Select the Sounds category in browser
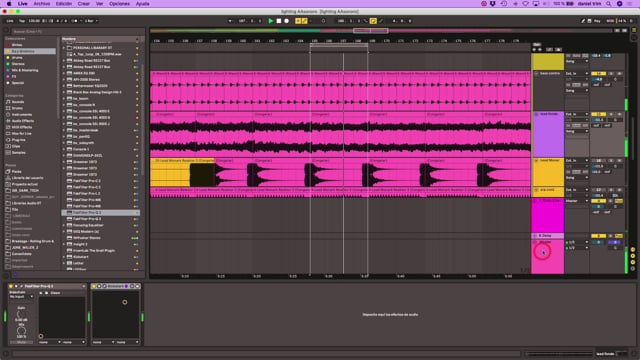The width and height of the screenshot is (640, 360). [18, 102]
